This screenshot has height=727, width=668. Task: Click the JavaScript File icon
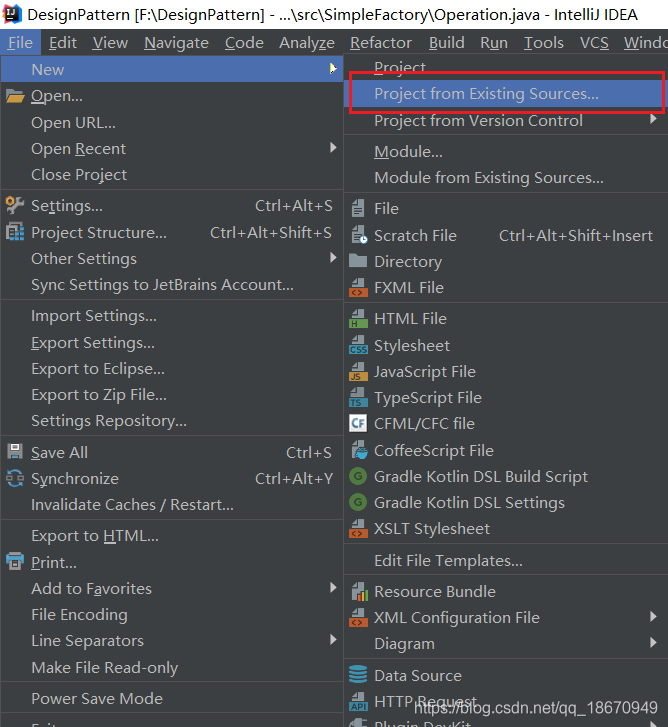[x=358, y=371]
